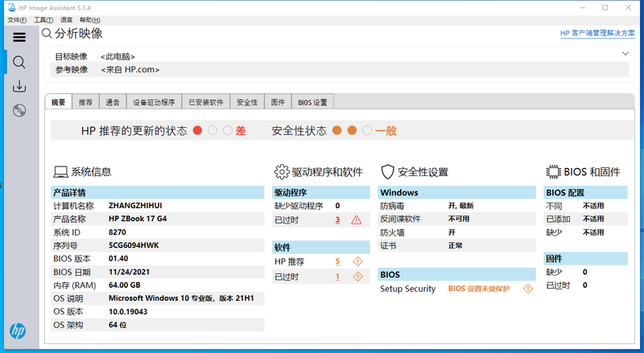Viewport: 644px width, 353px height.
Task: Click the disc image icon in sidebar
Action: click(19, 111)
